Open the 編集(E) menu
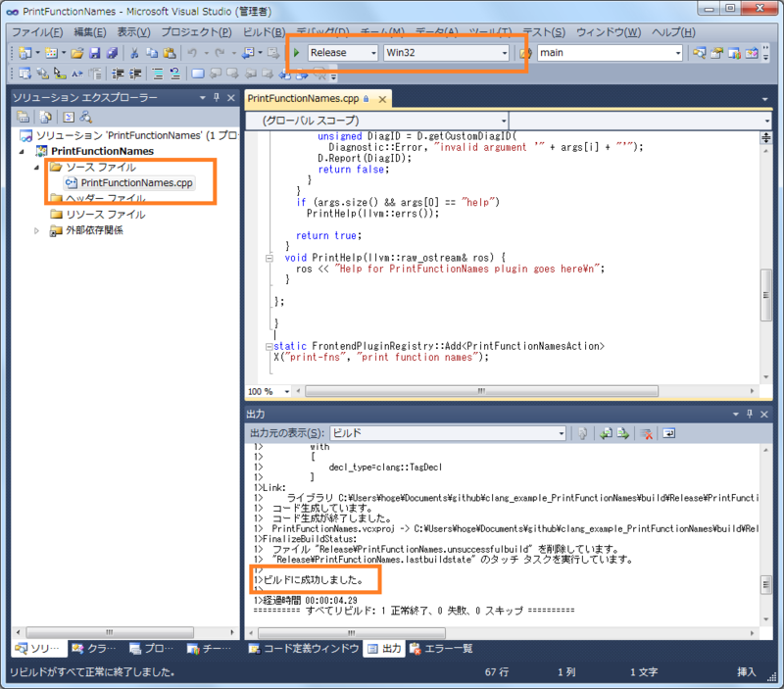This screenshot has width=784, height=689. click(90, 32)
